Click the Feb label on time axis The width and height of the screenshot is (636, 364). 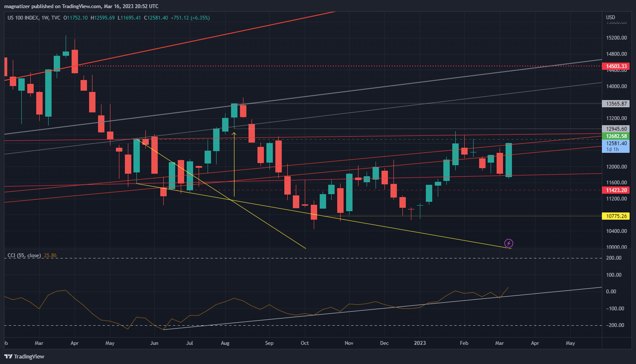pos(464,343)
